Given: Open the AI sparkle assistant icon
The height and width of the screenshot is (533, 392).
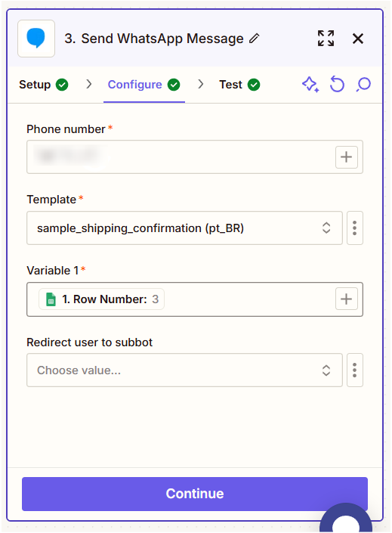Looking at the screenshot, I should 310,85.
